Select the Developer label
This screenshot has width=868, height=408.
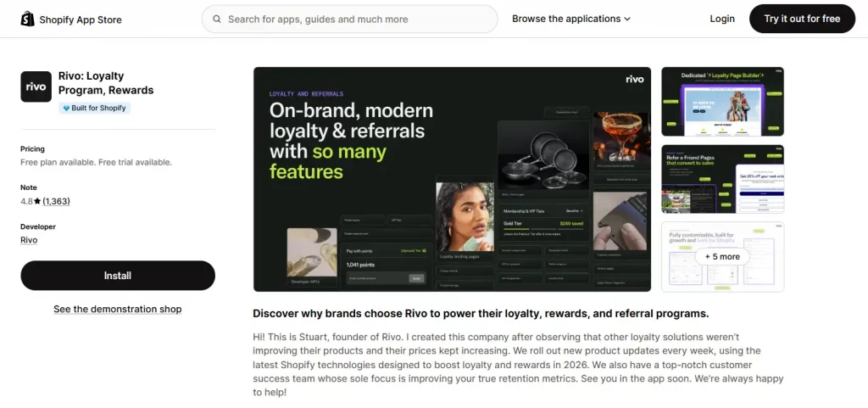tap(38, 226)
